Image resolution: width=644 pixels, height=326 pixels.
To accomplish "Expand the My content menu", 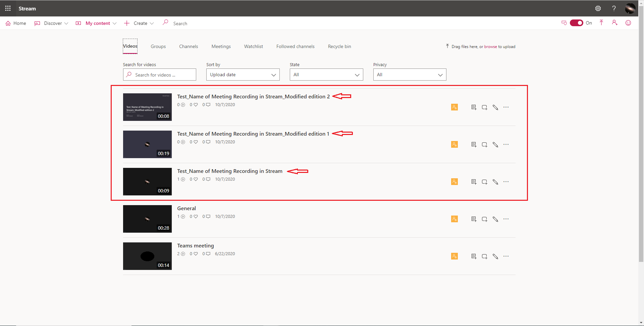I will (96, 23).
